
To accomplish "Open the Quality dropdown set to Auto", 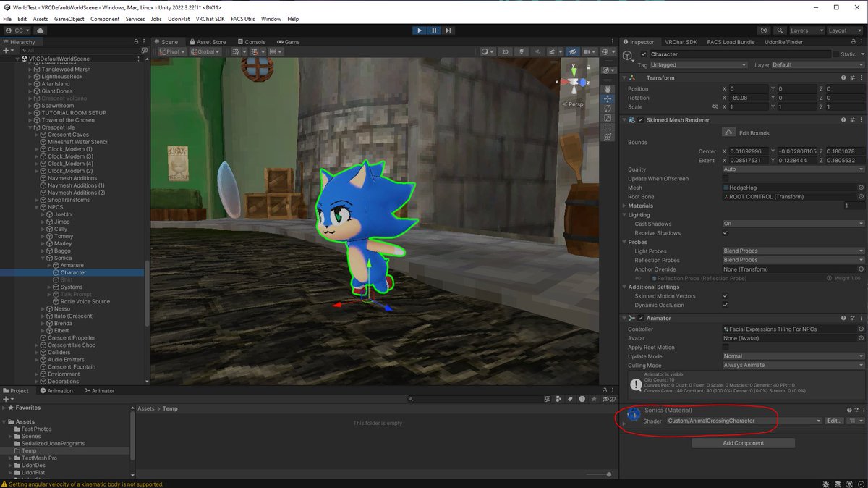I will coord(793,169).
